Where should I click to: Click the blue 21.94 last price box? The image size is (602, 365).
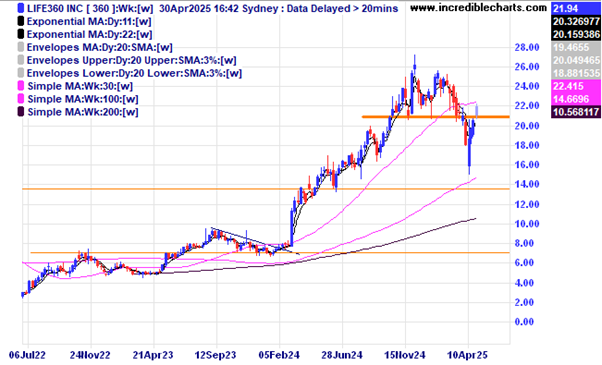(576, 8)
